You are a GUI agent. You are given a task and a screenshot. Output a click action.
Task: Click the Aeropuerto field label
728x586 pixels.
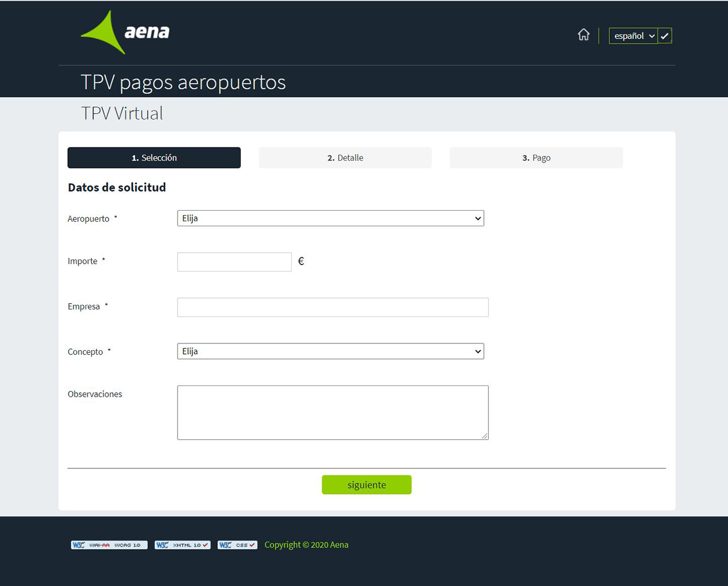coord(88,219)
